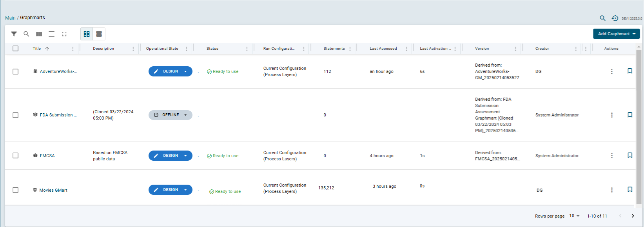Toggle fullscreen table view icon
Image resolution: width=644 pixels, height=227 pixels.
[64, 34]
